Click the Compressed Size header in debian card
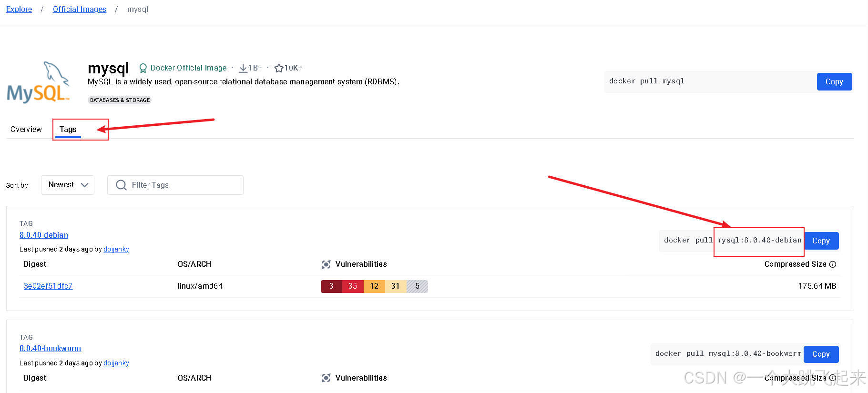The height and width of the screenshot is (393, 868). click(796, 264)
